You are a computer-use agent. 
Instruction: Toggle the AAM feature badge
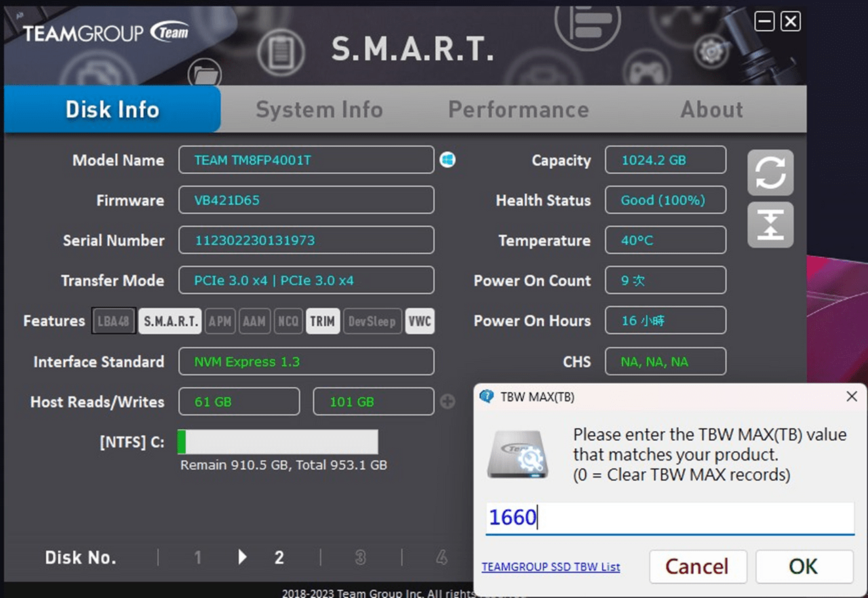[254, 321]
